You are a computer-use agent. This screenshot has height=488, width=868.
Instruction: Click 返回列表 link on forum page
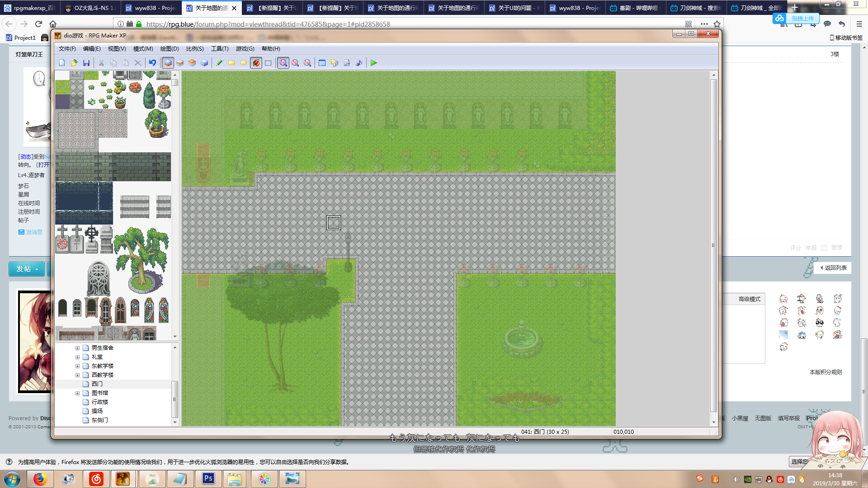click(x=833, y=267)
